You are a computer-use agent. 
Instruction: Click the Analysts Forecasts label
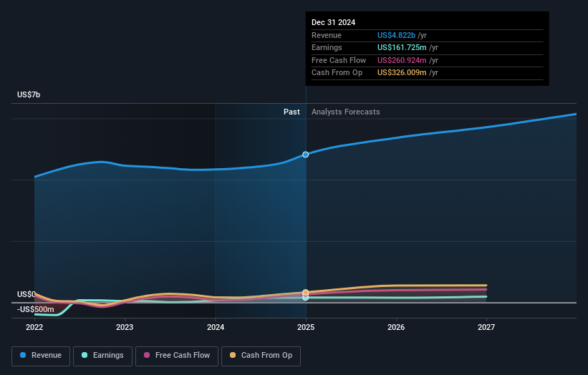pyautogui.click(x=345, y=112)
